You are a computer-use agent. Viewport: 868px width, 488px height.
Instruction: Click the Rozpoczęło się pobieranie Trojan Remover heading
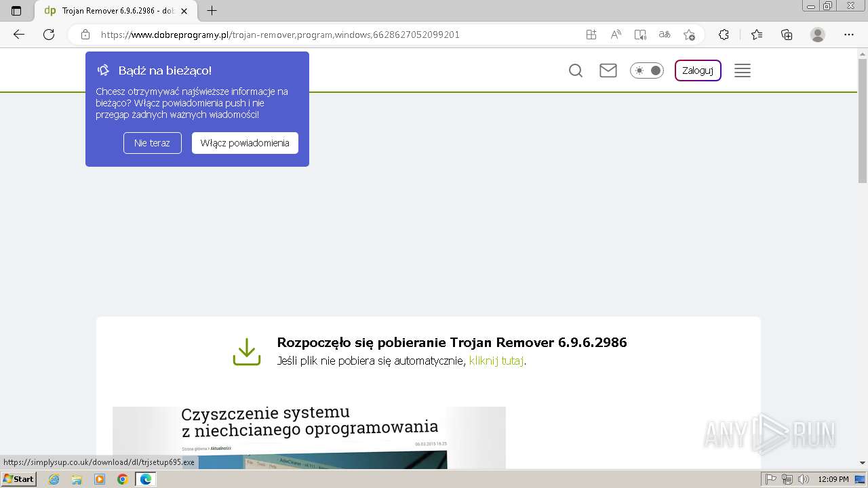click(x=452, y=342)
